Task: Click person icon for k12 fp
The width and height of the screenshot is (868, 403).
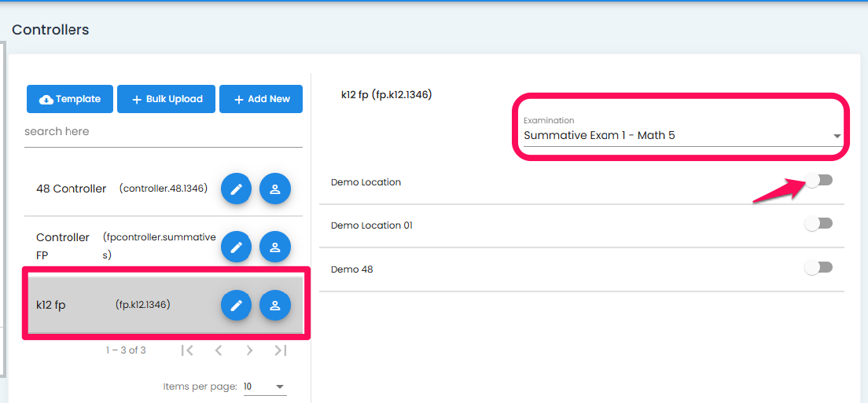Action: pyautogui.click(x=275, y=305)
